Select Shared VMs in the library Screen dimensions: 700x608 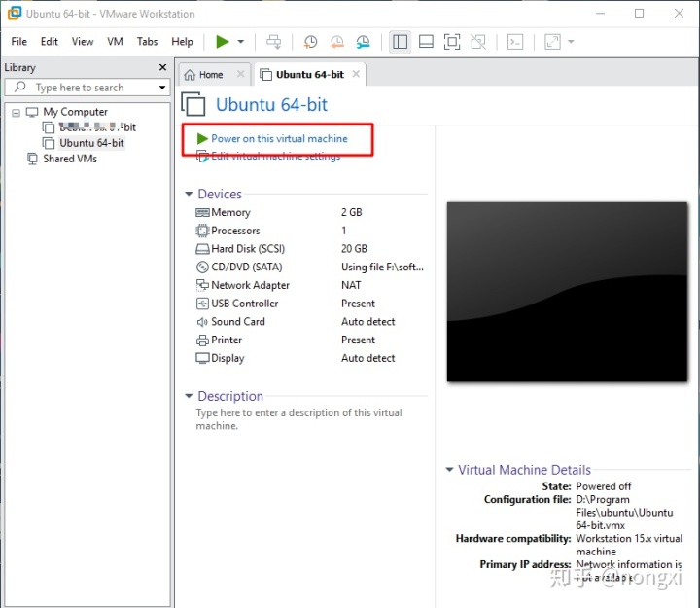coord(70,159)
